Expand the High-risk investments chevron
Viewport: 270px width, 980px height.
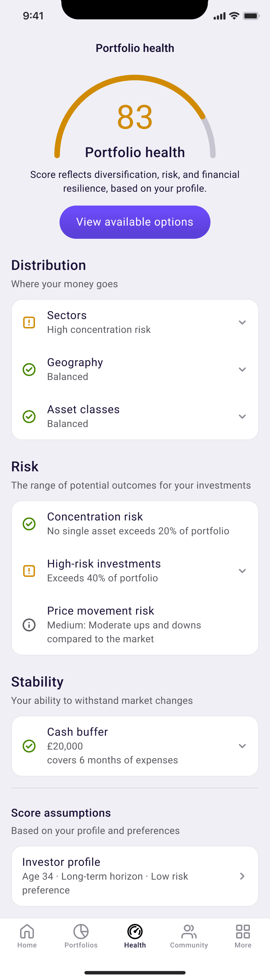[242, 571]
